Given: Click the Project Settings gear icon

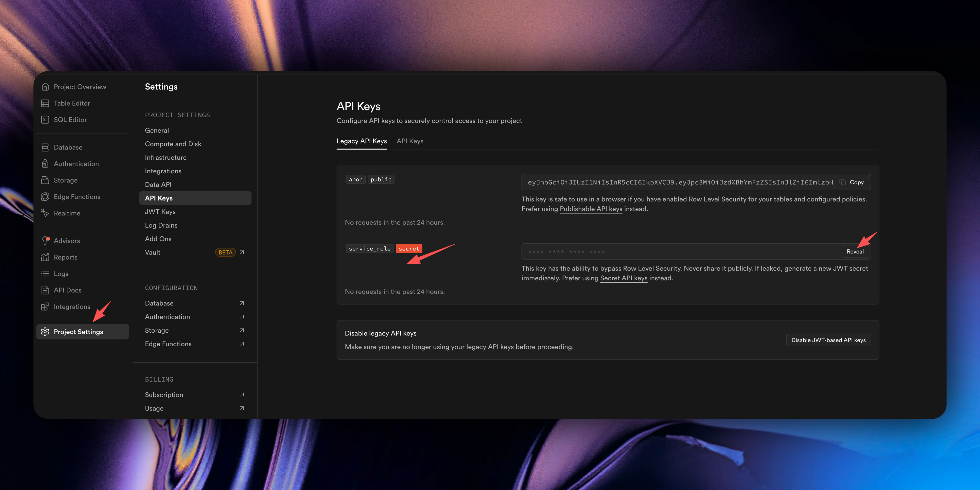Looking at the screenshot, I should tap(45, 331).
